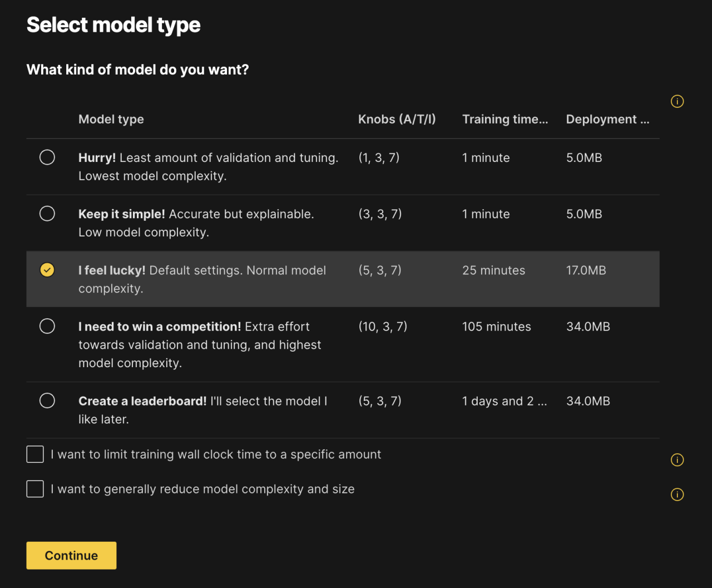Click the truncated Training time column header
Screen dimensions: 712x588
[x=505, y=119]
